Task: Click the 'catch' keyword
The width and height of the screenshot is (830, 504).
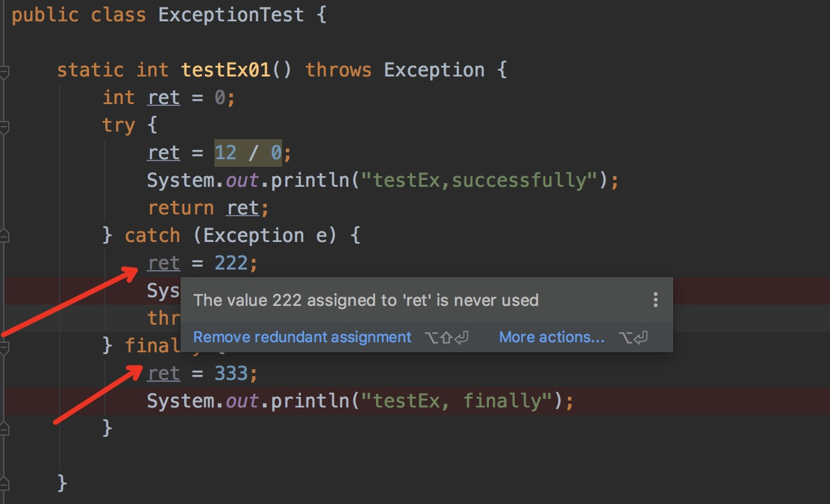Action: pyautogui.click(x=152, y=236)
